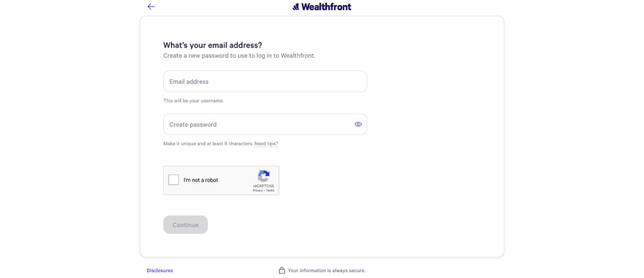644x278 pixels.
Task: Open the Disclosures link in footer
Action: (x=160, y=271)
